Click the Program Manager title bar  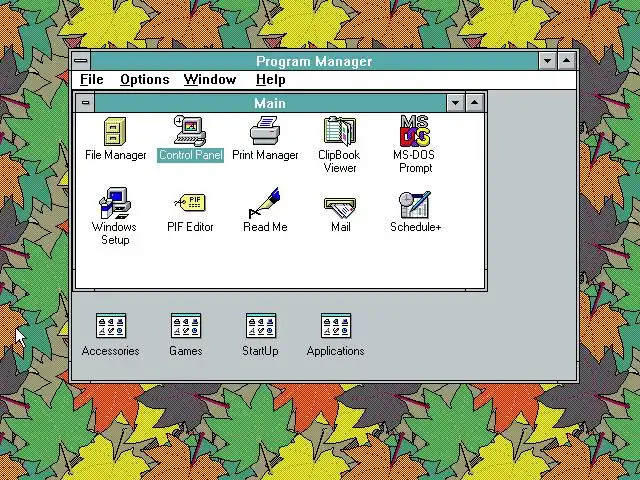[314, 61]
